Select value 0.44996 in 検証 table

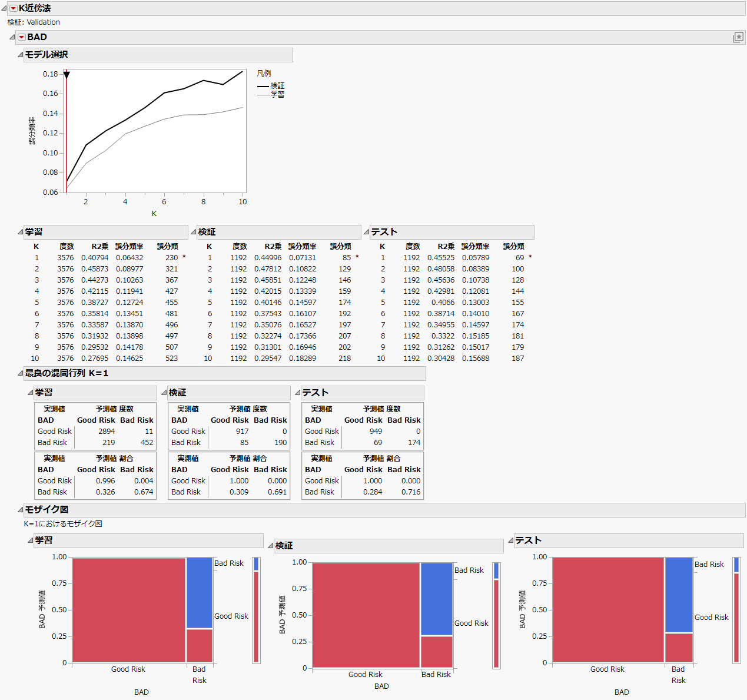[268, 258]
